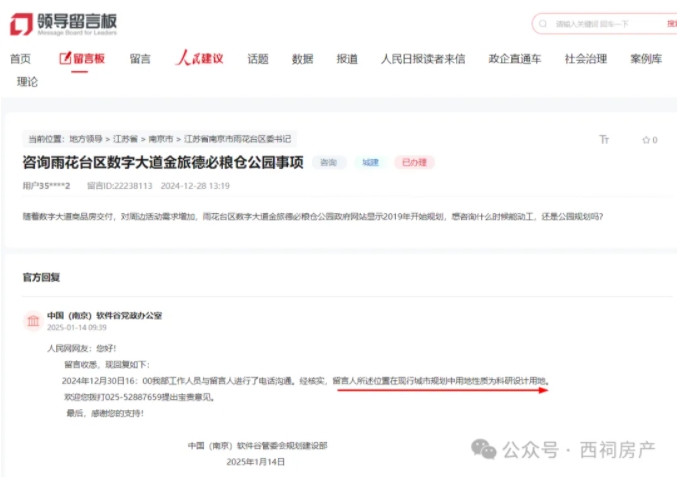The width and height of the screenshot is (677, 479).
Task: Switch to the 数据 section
Action: [x=302, y=59]
